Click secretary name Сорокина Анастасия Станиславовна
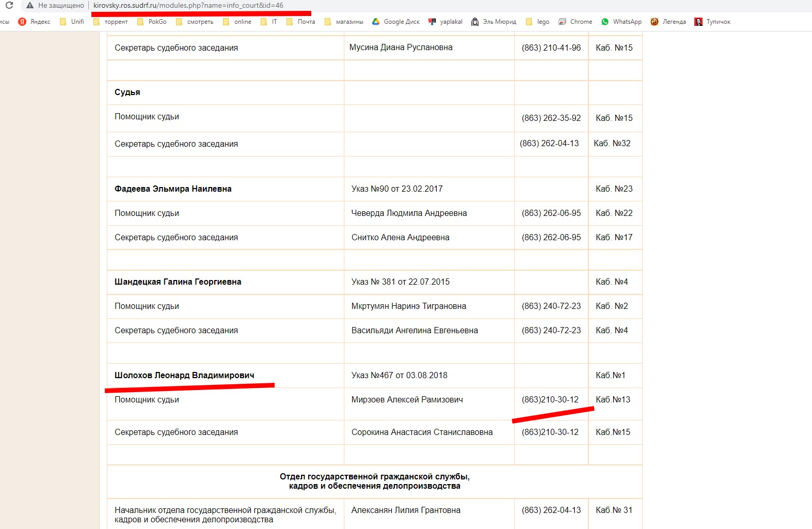 (x=422, y=432)
